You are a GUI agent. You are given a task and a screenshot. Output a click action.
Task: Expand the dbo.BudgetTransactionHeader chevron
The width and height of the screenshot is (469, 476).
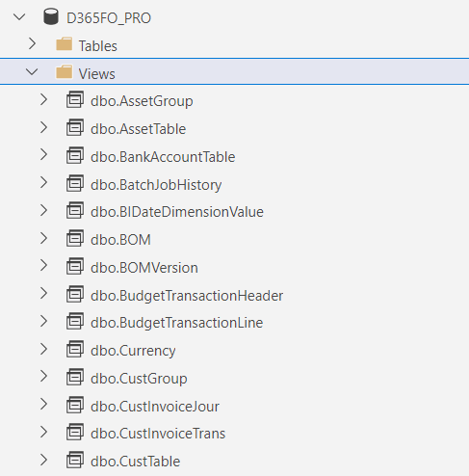click(44, 294)
